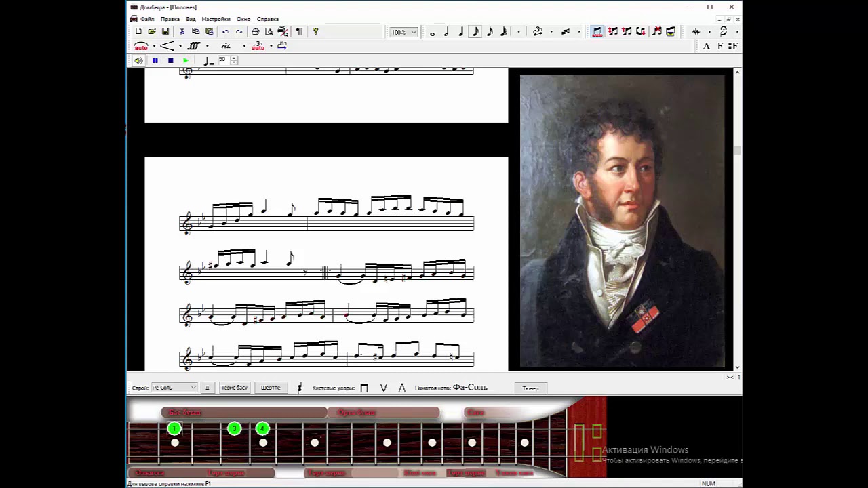Undo the last action

[225, 31]
